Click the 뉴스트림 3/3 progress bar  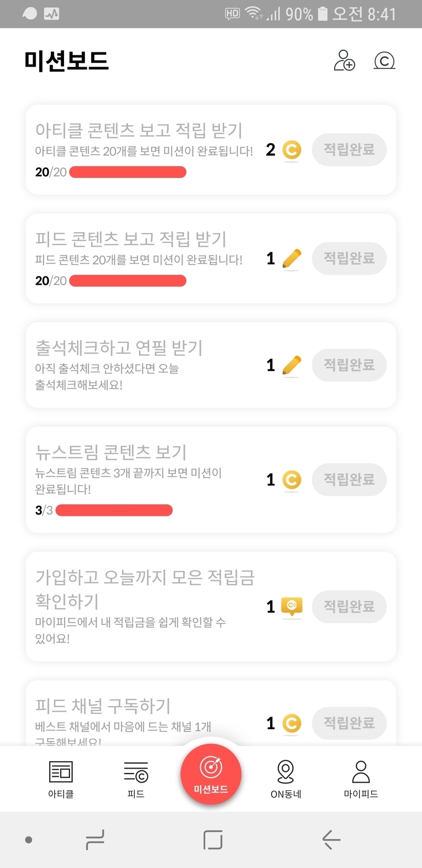pyautogui.click(x=114, y=510)
